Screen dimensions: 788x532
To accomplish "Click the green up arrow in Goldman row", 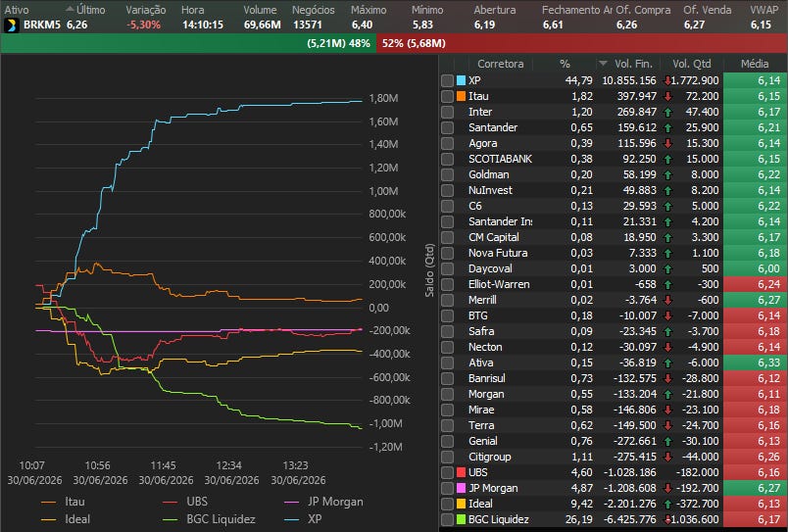I will 667,174.
